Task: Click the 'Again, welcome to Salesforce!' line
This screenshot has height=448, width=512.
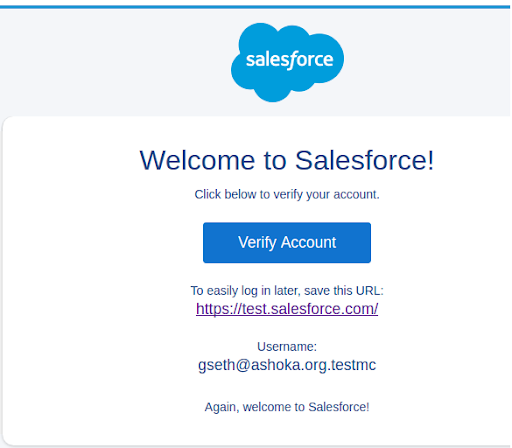Action: 287,407
